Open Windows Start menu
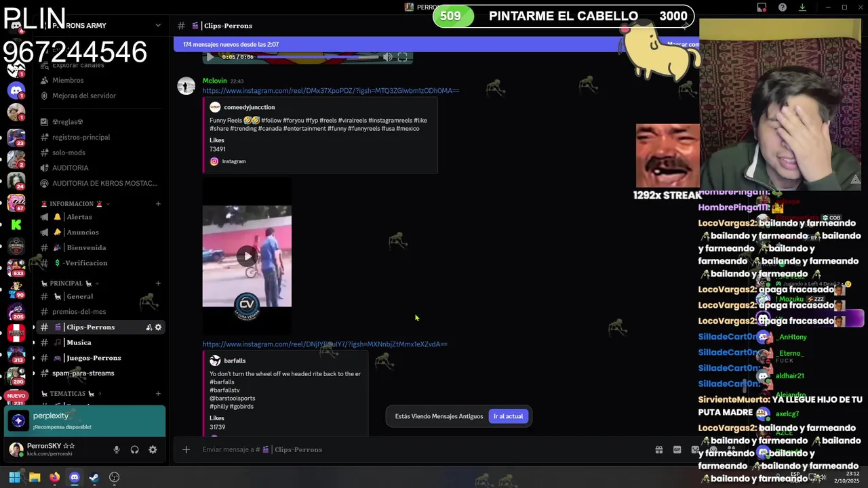Screen dimensions: 868x488 coord(14,477)
